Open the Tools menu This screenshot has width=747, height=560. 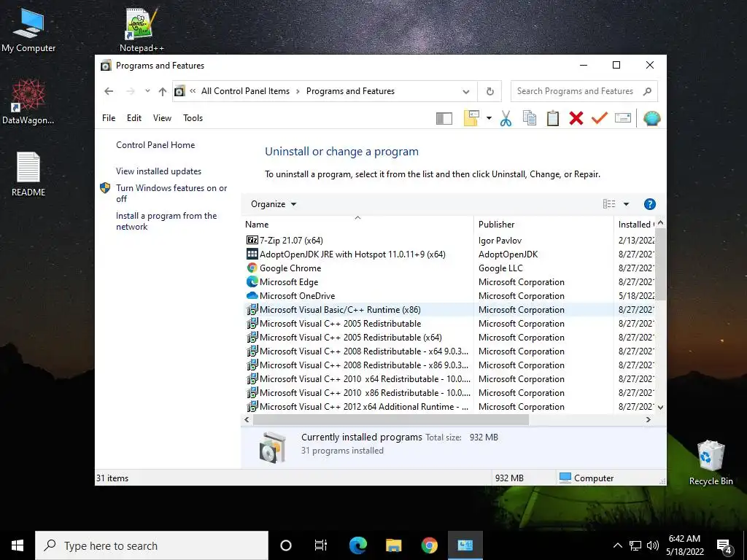pyautogui.click(x=193, y=118)
